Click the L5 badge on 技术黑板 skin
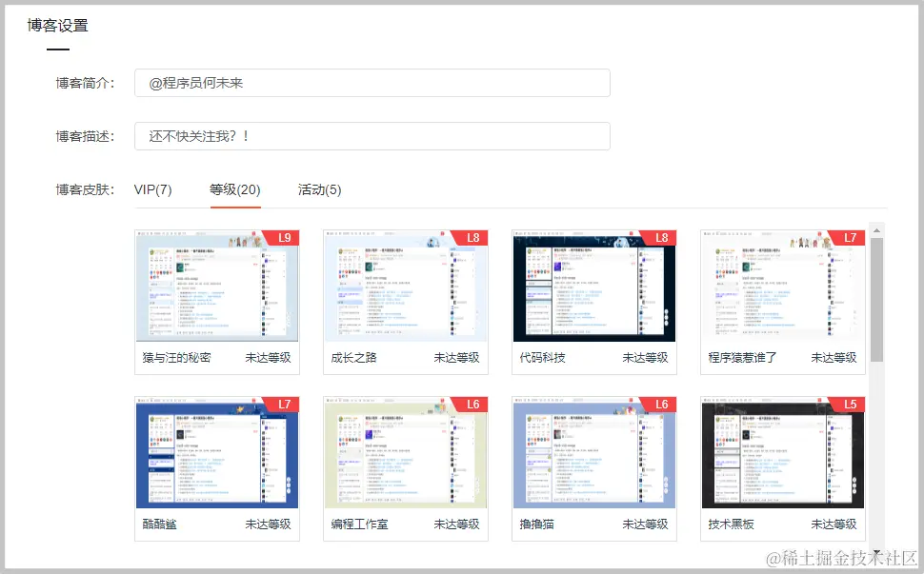Screen dimensions: 924x574 tap(851, 404)
